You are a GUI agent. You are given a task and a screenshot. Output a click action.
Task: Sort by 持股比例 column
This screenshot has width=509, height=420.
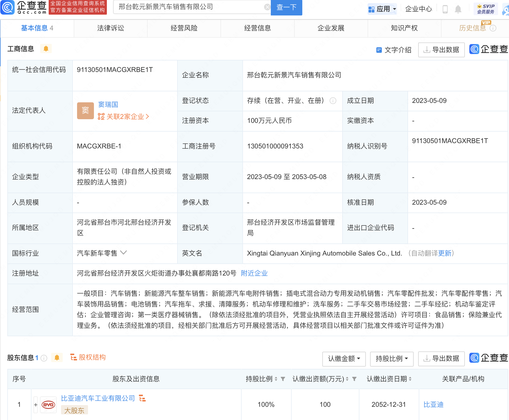tap(276, 379)
